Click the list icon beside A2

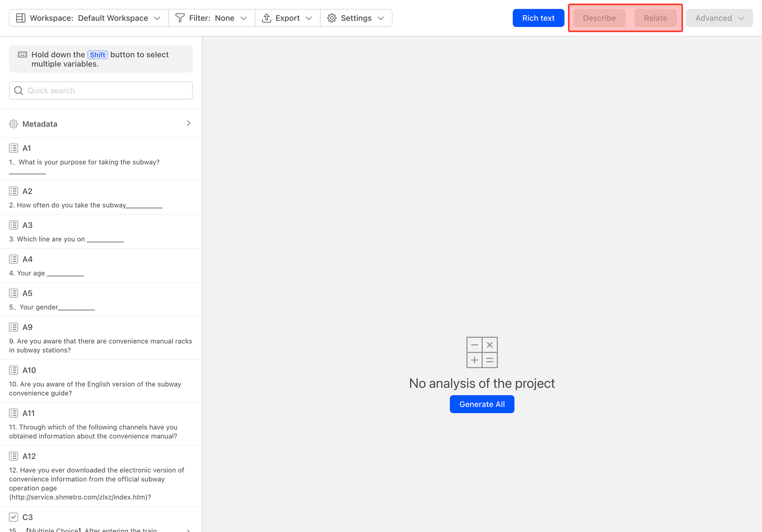(x=13, y=191)
